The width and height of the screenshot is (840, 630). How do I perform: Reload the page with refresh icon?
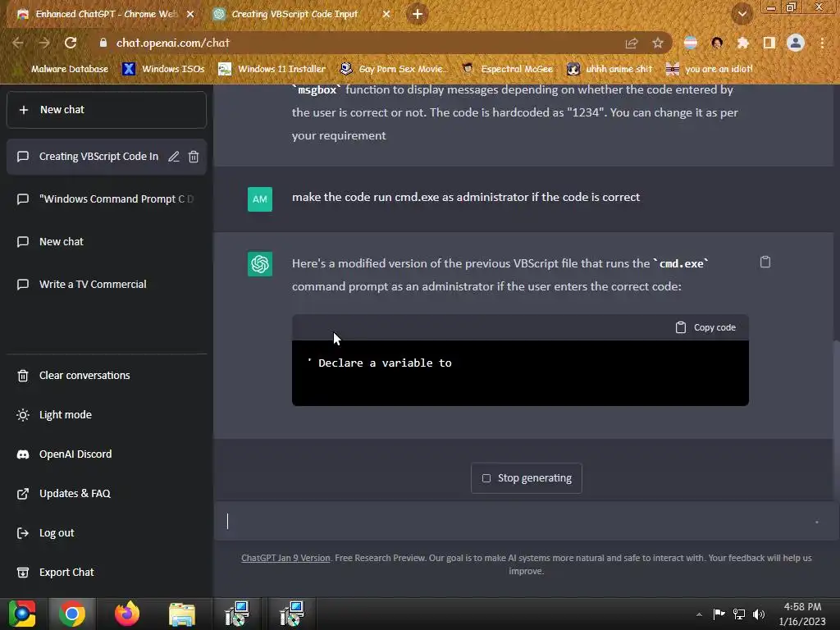[71, 43]
